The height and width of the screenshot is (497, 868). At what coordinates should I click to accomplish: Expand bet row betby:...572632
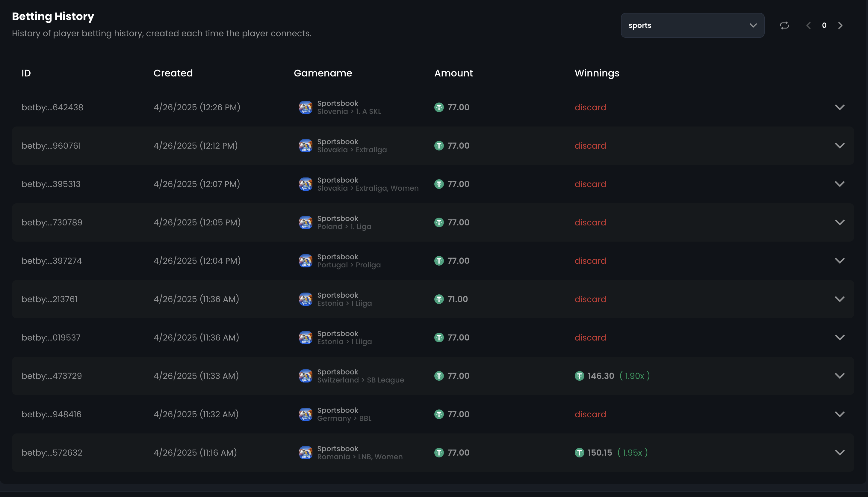840,453
